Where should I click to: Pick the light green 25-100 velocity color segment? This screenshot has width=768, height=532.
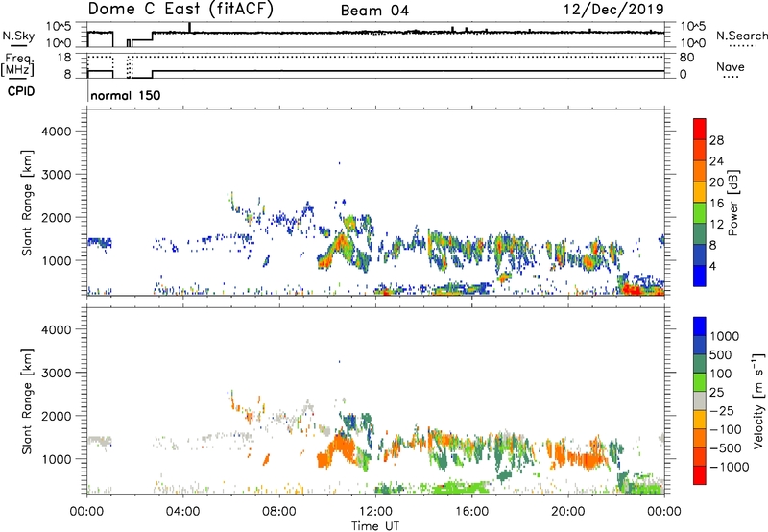coord(700,382)
